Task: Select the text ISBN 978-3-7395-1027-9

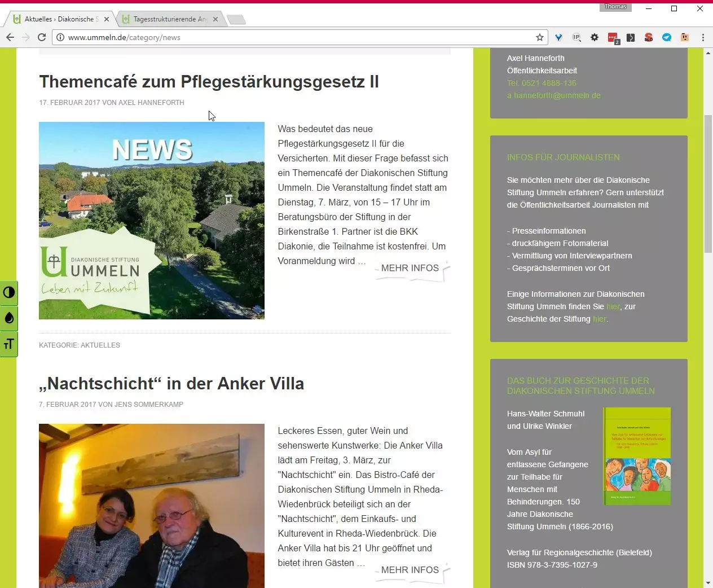Action: (552, 565)
